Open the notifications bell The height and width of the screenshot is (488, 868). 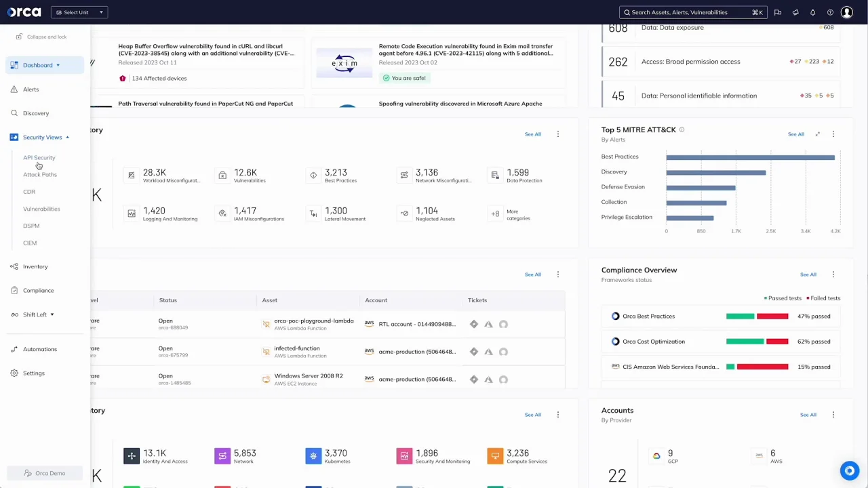[812, 12]
